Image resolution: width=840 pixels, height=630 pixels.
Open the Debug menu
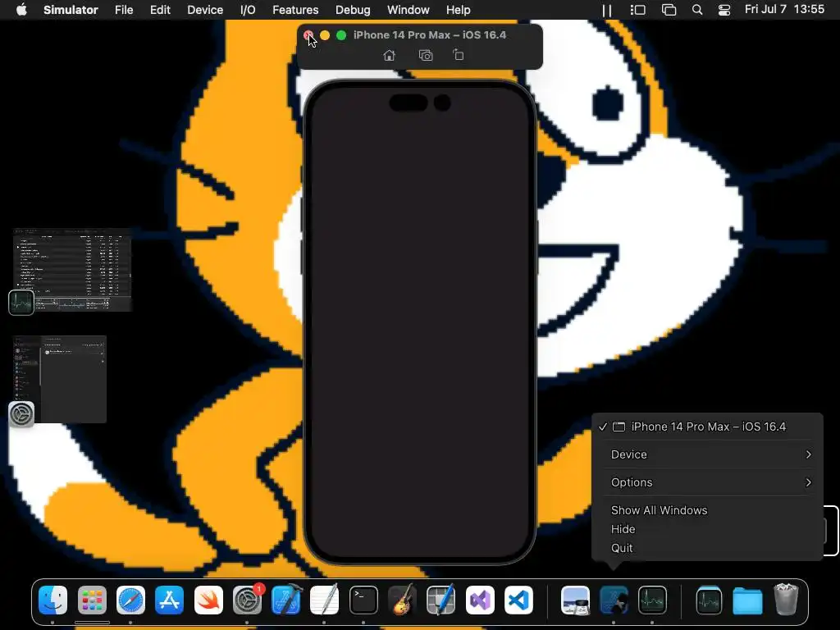[x=353, y=10]
